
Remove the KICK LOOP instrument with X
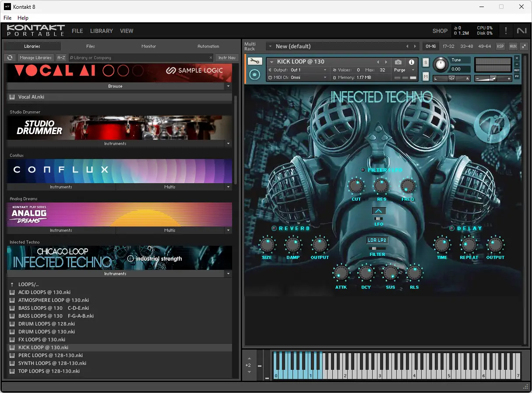(517, 58)
